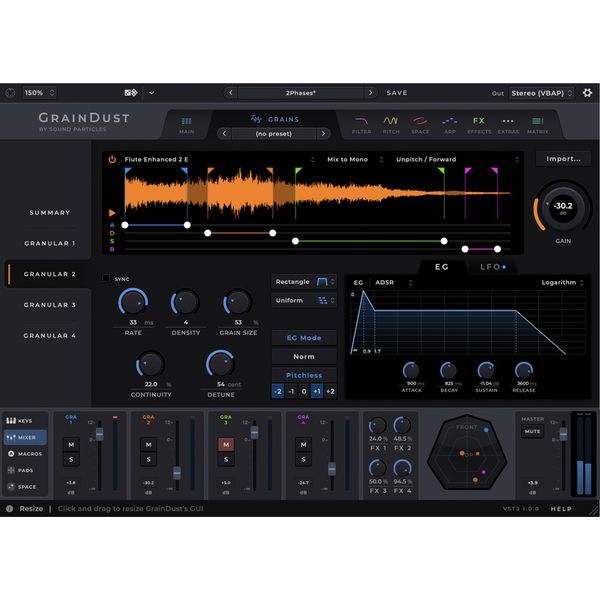Solo the GRA 1 channel
600x600 pixels.
(71, 460)
